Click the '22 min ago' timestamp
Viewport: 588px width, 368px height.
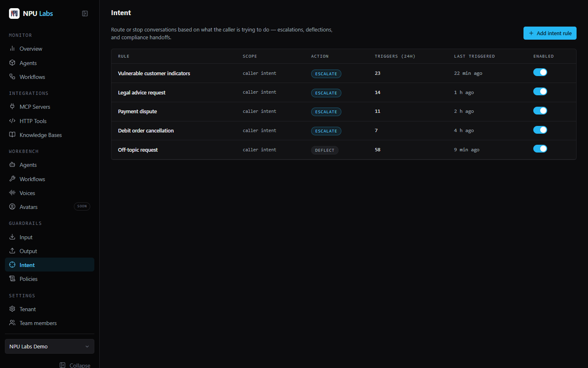(x=468, y=73)
